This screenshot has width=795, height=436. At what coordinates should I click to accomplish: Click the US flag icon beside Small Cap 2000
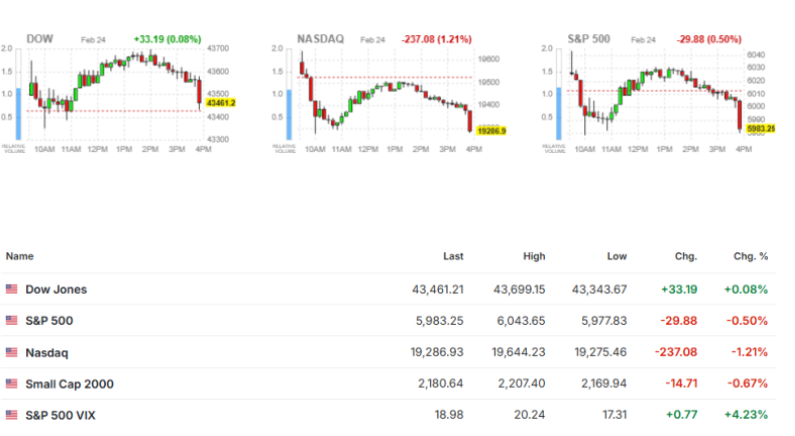point(11,383)
